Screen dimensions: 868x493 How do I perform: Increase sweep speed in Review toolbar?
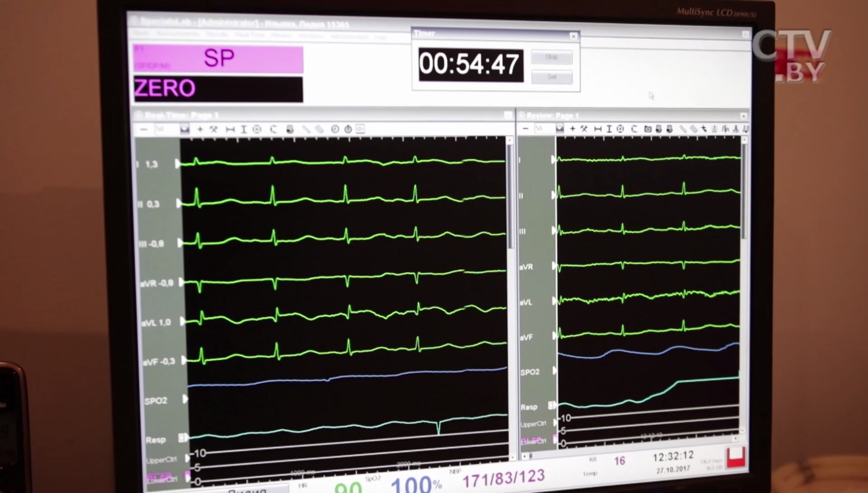click(573, 129)
